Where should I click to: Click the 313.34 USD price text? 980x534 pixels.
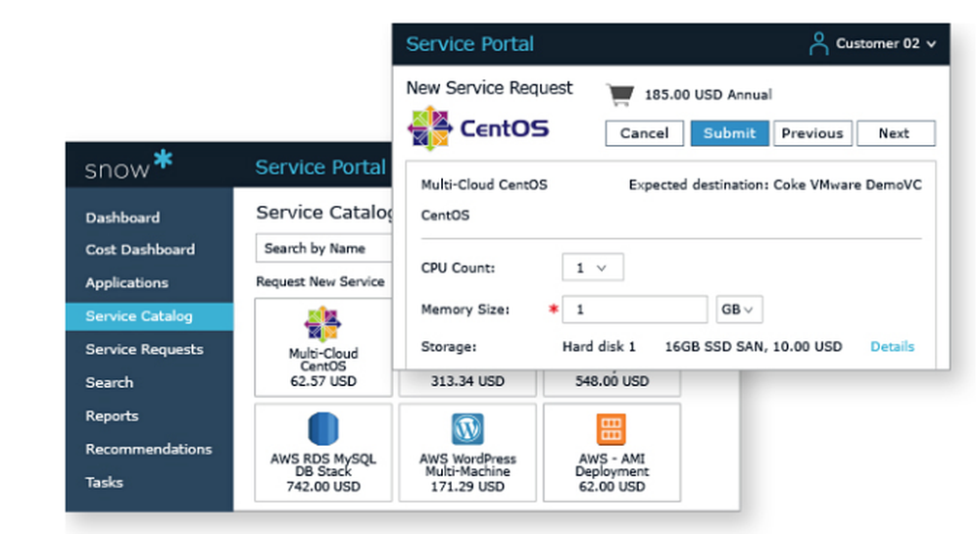pos(467,381)
